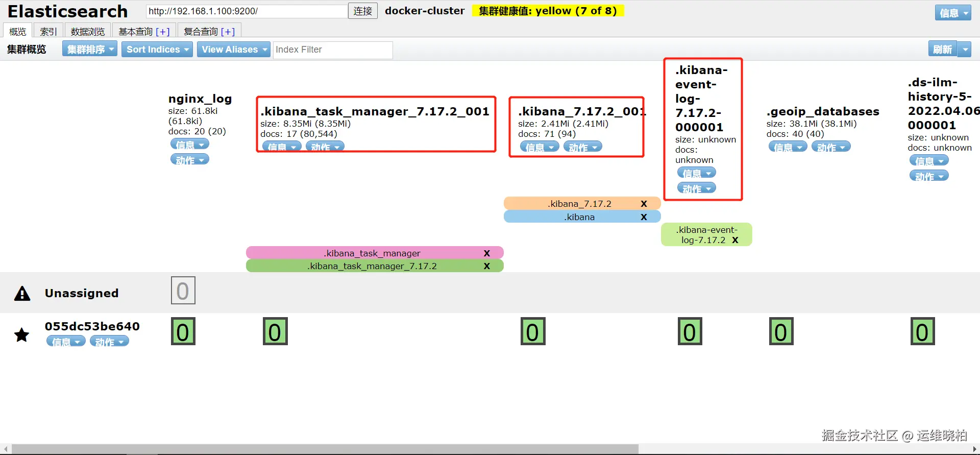
Task: Add a new 基本查询 tab with [+]
Action: (x=163, y=32)
